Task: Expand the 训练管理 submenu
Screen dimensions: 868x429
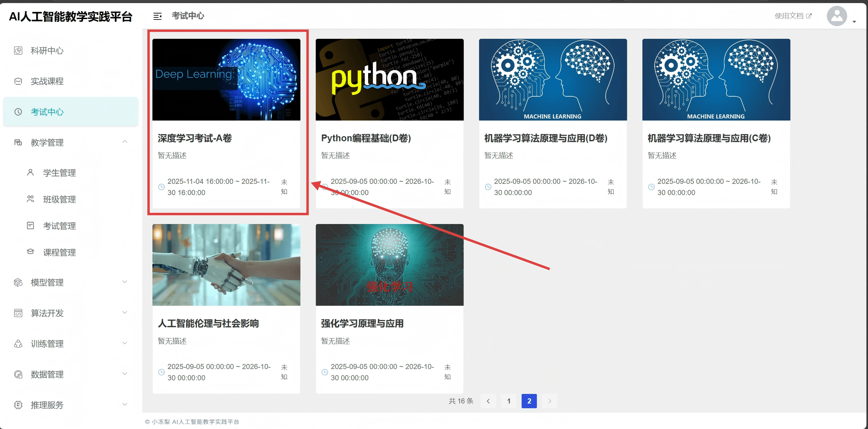Action: pyautogui.click(x=125, y=343)
